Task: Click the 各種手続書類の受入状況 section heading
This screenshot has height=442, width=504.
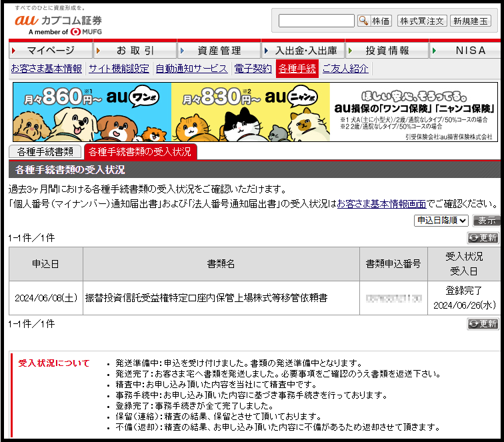Action: [71, 169]
